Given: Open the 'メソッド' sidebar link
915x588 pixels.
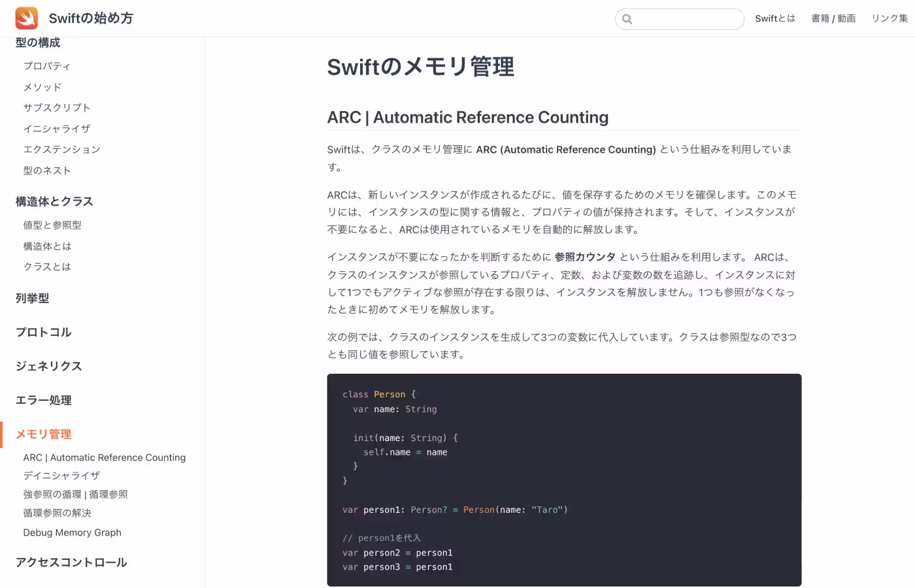Looking at the screenshot, I should coord(42,87).
